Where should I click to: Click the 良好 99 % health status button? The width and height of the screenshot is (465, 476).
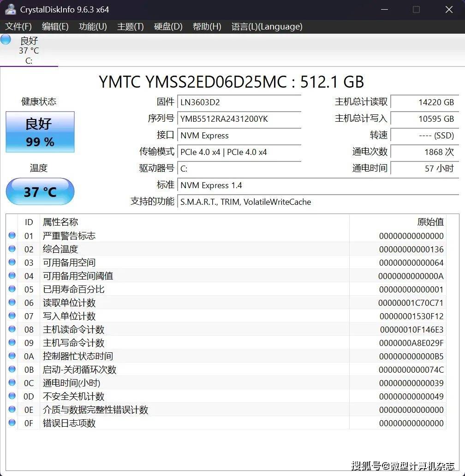point(40,132)
